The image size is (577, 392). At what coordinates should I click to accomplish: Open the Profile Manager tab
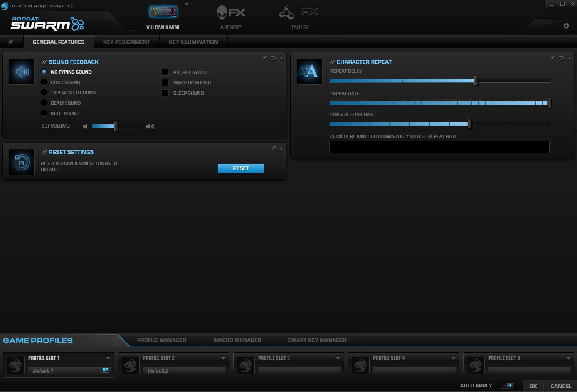(x=161, y=340)
